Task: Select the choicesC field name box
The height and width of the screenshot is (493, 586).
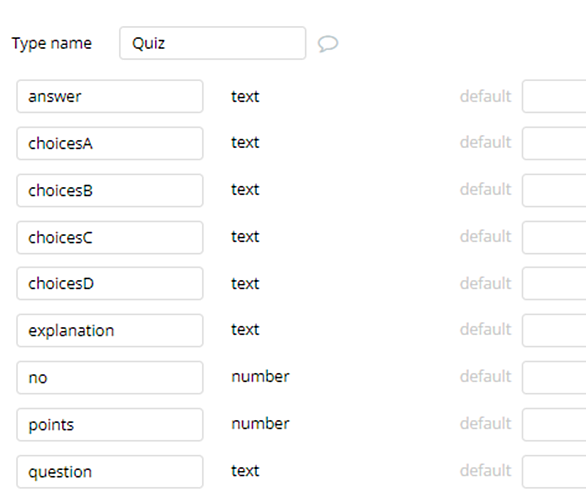Action: click(110, 238)
